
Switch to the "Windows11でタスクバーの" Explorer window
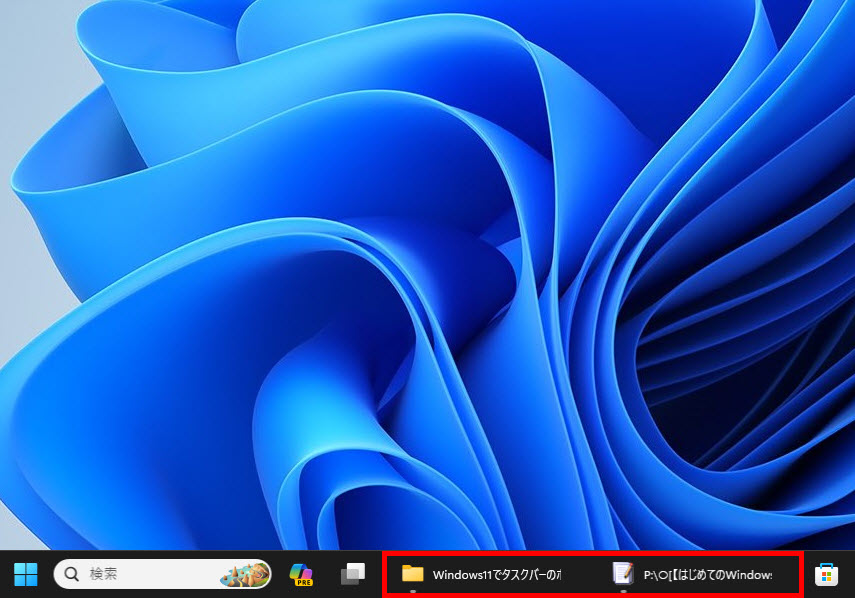click(496, 574)
